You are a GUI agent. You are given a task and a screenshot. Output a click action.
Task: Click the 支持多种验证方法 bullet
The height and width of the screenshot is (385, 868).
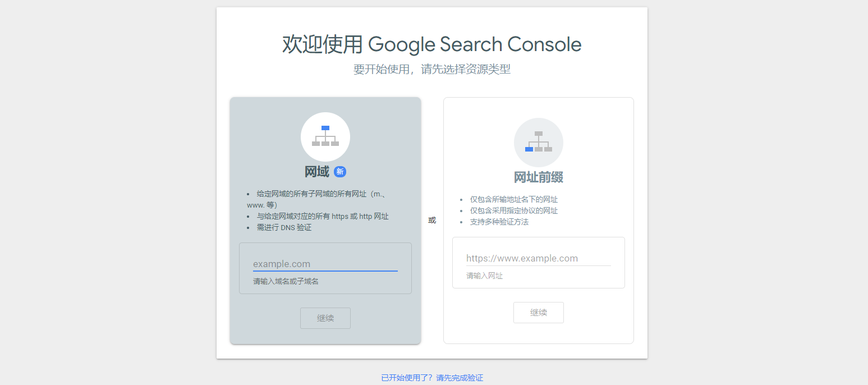click(x=499, y=222)
